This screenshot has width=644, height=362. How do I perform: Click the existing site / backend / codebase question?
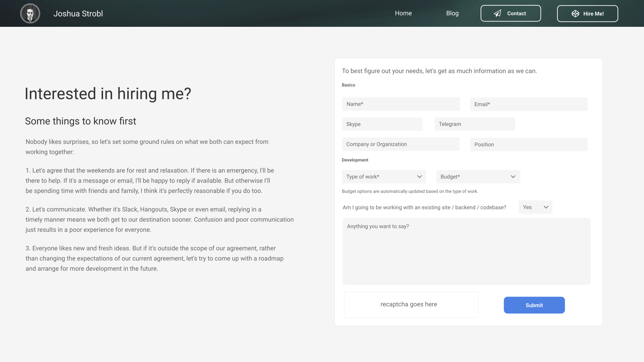[424, 207]
